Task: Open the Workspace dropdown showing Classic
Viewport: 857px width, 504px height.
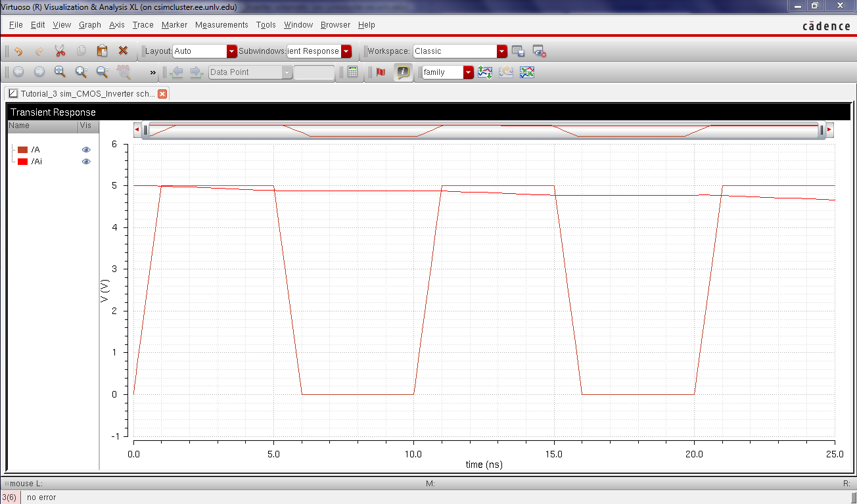Action: [460, 51]
